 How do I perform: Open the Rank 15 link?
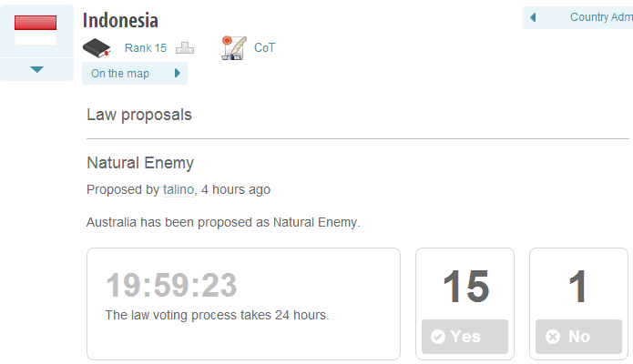tap(146, 48)
